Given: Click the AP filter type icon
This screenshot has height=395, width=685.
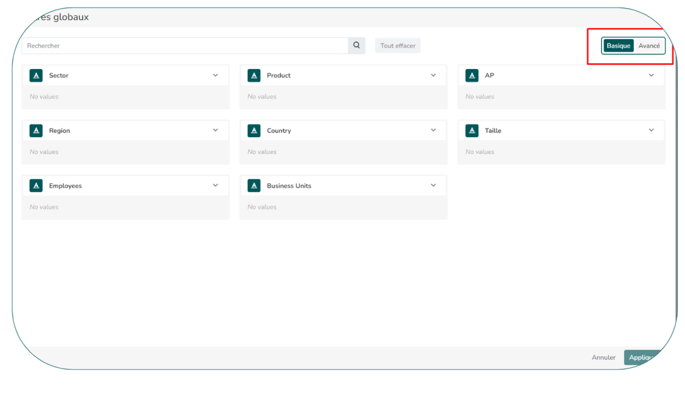Looking at the screenshot, I should click(472, 76).
